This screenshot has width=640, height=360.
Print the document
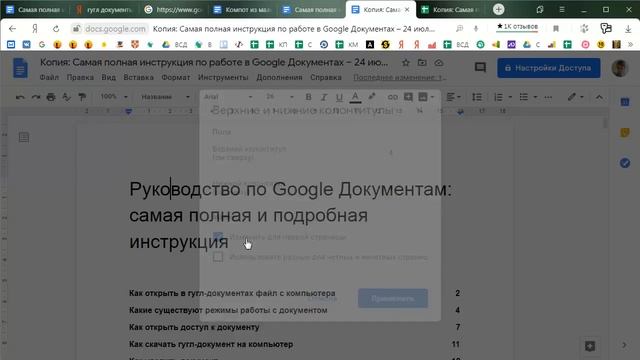(x=51, y=97)
